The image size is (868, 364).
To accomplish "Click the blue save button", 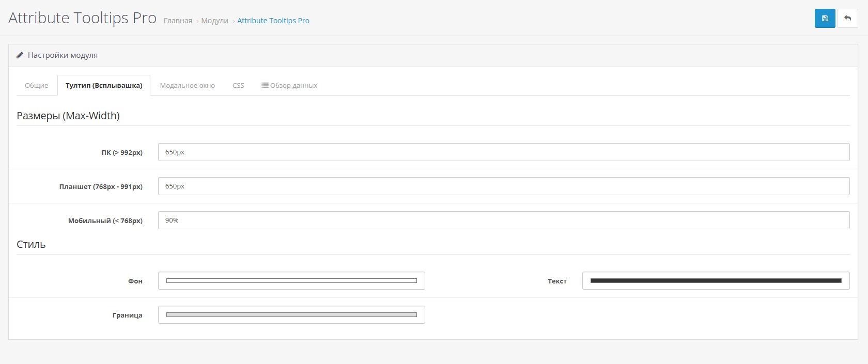I will point(825,19).
